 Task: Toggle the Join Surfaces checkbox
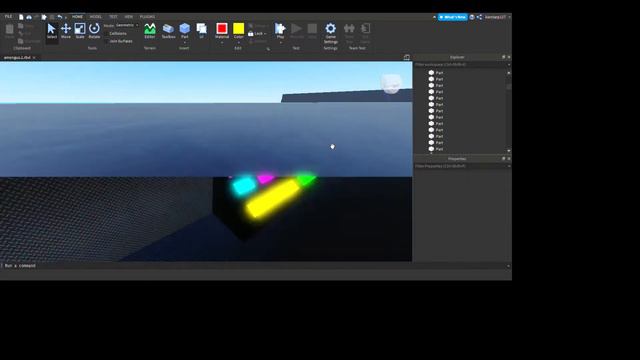[107, 41]
